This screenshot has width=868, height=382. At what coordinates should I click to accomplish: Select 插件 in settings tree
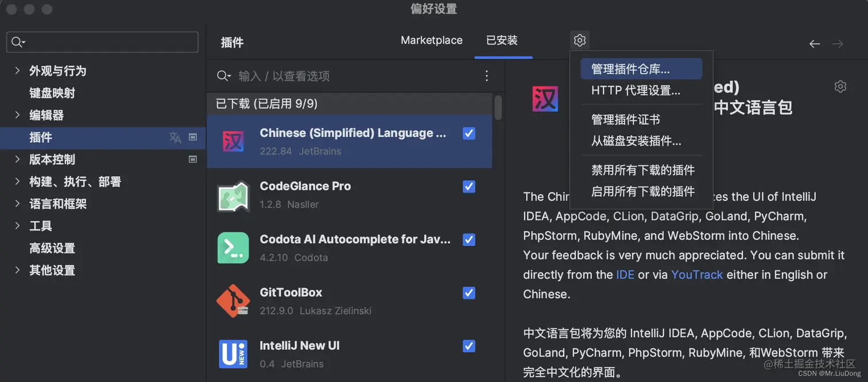pyautogui.click(x=41, y=138)
